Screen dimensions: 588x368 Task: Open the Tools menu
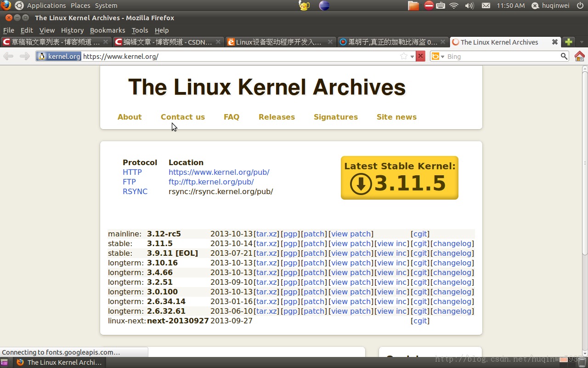click(x=140, y=30)
